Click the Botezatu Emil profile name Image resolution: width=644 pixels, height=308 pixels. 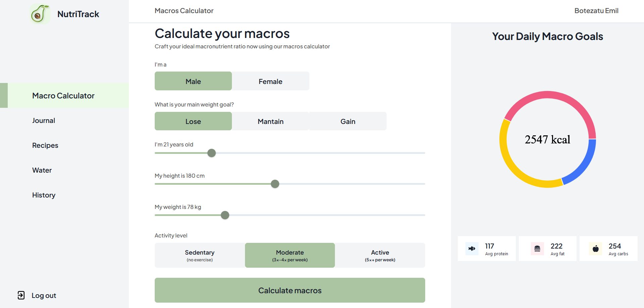[596, 10]
